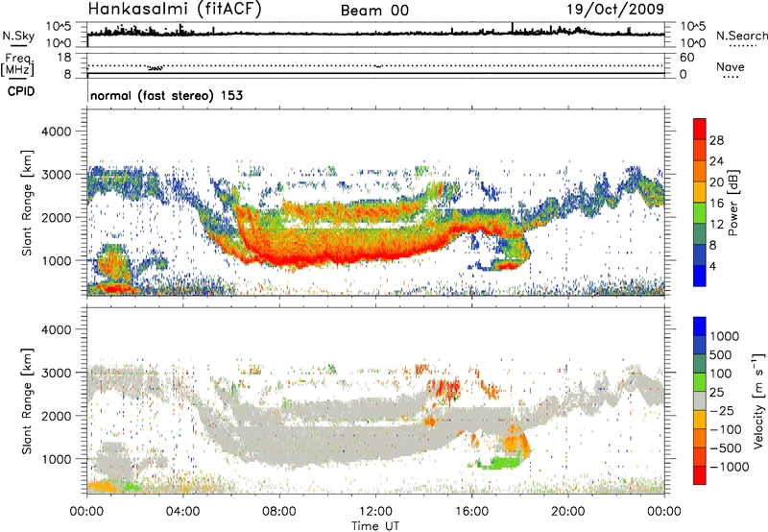The image size is (768, 532).
Task: Click the '60' tick on the Nave axis
Action: (686, 58)
